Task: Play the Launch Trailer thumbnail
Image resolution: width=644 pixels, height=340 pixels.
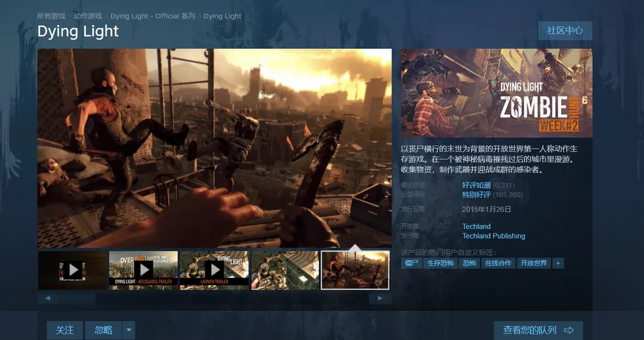Action: (215, 270)
